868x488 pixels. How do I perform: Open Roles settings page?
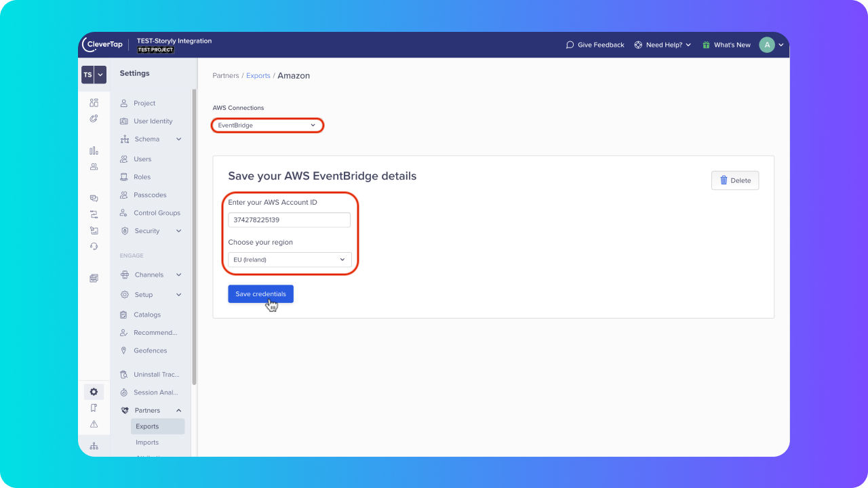point(142,177)
